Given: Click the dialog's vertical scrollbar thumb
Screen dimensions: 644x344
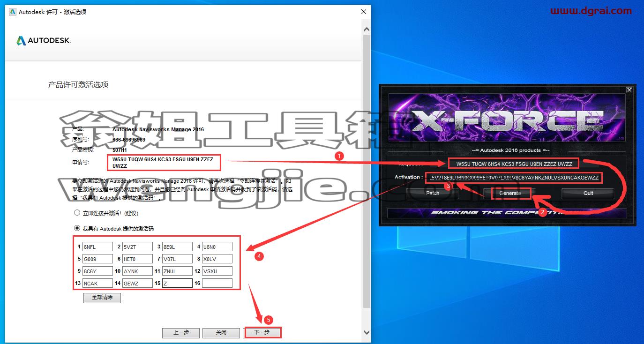Looking at the screenshot, I should [x=367, y=171].
